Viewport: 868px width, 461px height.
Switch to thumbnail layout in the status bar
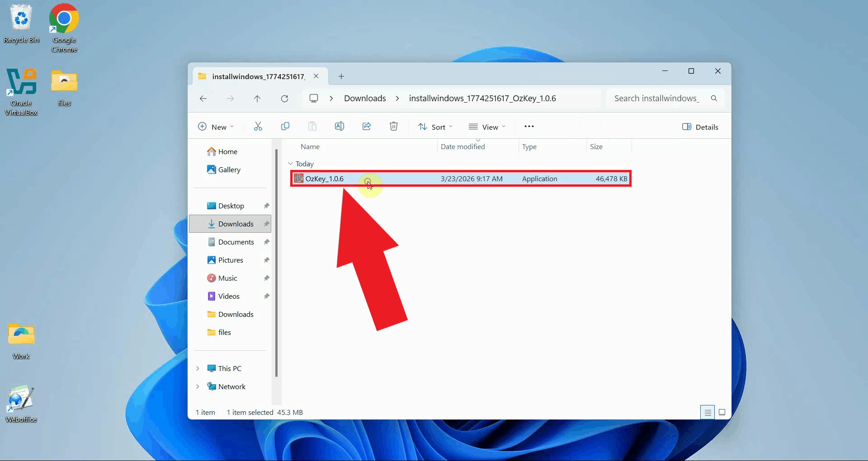click(722, 412)
